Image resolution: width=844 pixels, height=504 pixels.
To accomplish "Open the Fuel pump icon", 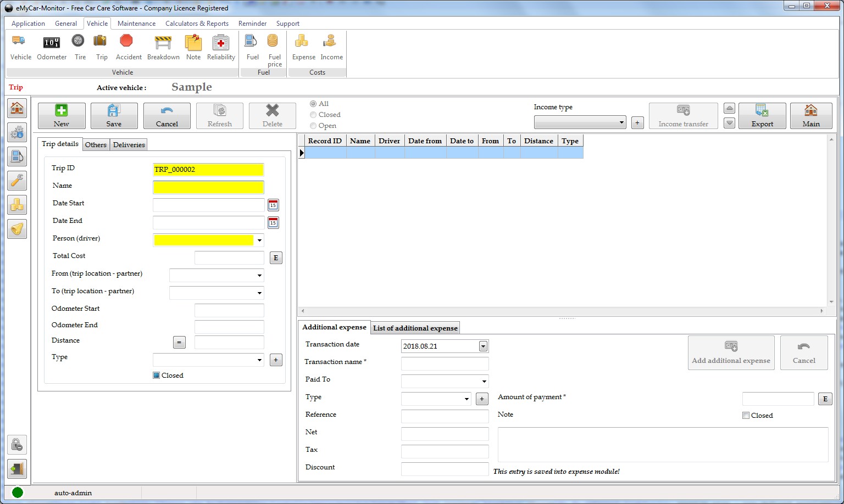I will click(x=252, y=47).
